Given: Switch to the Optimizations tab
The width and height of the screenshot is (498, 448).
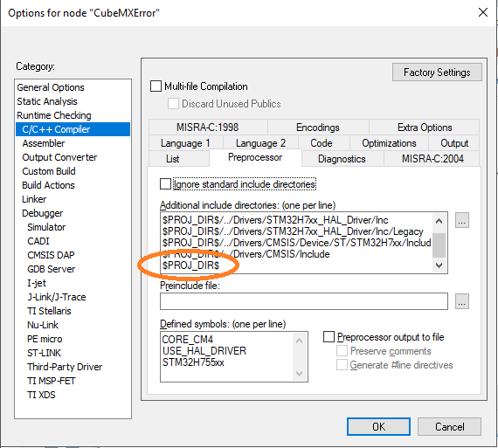Looking at the screenshot, I should [389, 143].
